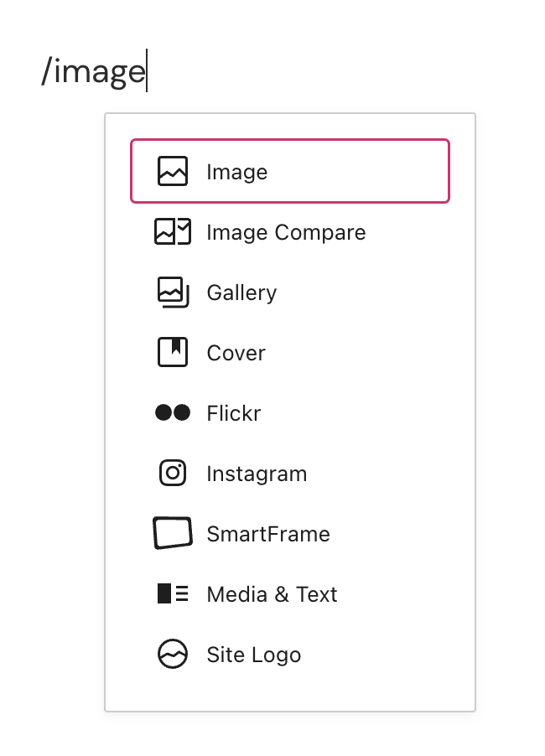
Task: Select the highlighted Image option
Action: [290, 171]
